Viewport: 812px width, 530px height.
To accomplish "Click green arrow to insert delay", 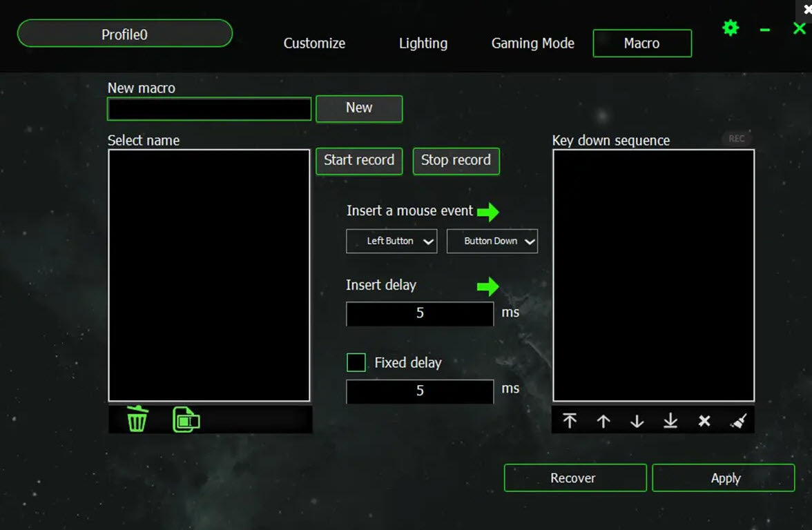I will [488, 286].
